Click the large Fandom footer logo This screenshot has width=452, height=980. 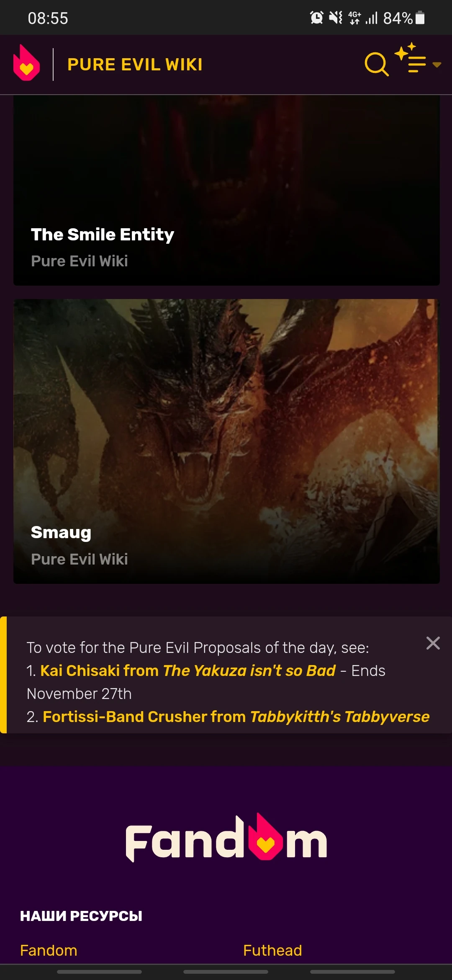coord(226,837)
